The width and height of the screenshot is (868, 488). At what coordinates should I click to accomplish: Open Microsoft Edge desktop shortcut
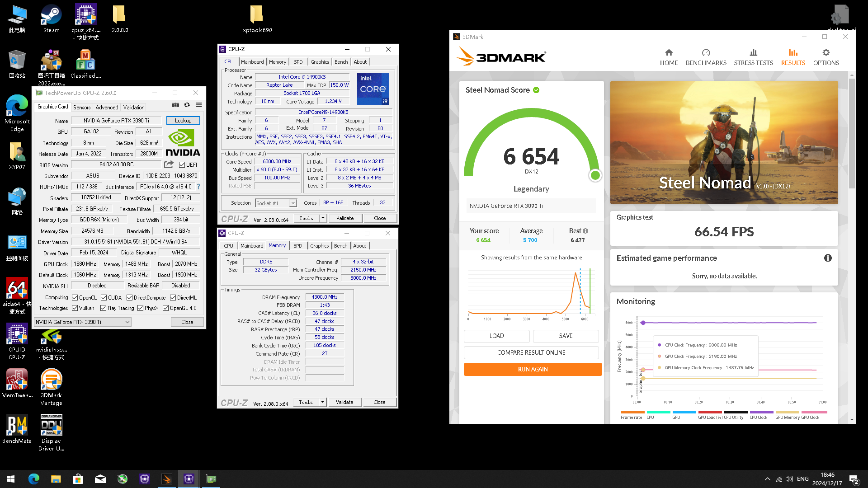(x=17, y=114)
